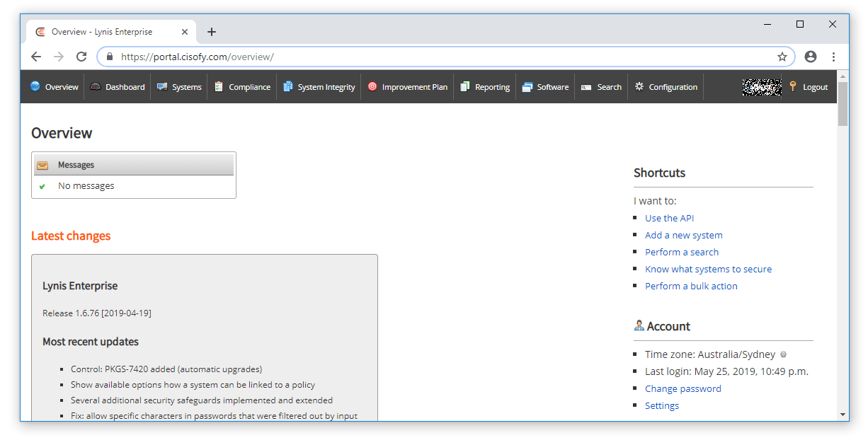Click the 'Most recent updates' heading

click(x=91, y=341)
